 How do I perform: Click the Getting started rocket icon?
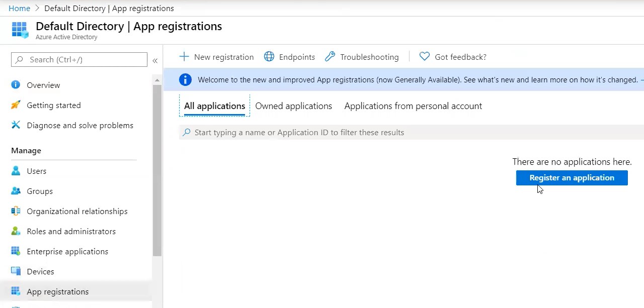click(16, 105)
